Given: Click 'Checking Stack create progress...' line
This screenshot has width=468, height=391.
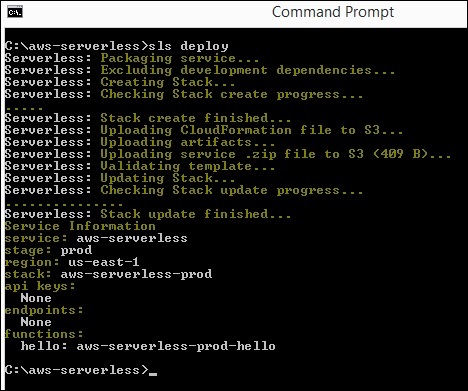Looking at the screenshot, I should pos(184,94).
